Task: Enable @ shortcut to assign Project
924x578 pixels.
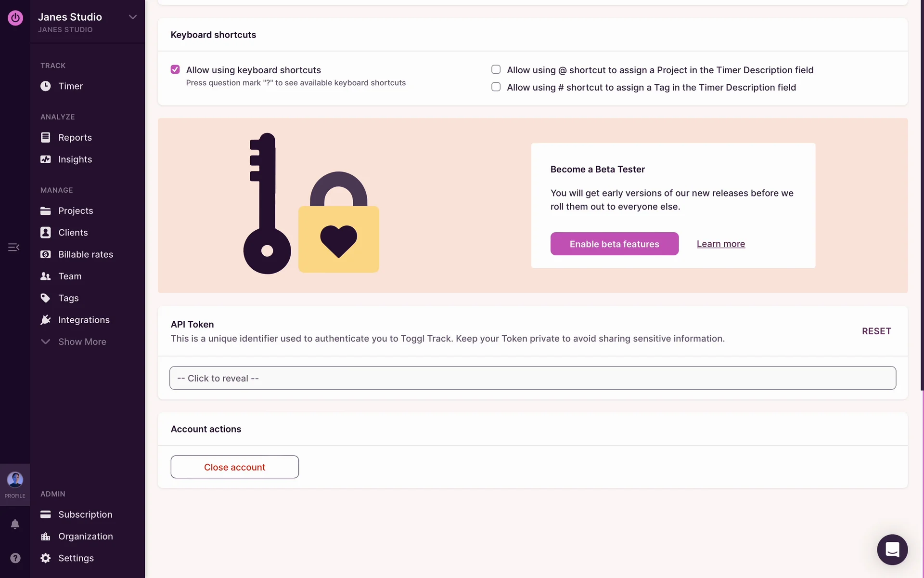Action: 496,70
